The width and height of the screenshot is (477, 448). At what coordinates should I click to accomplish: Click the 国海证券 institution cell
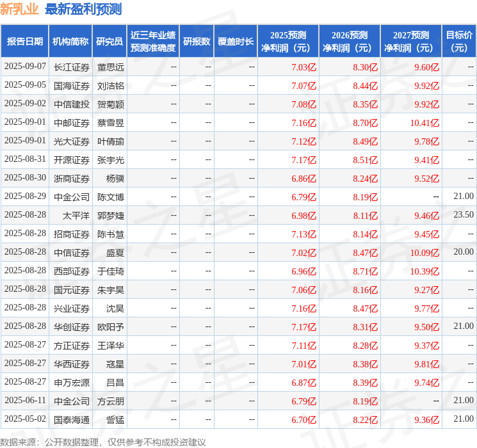coord(72,86)
